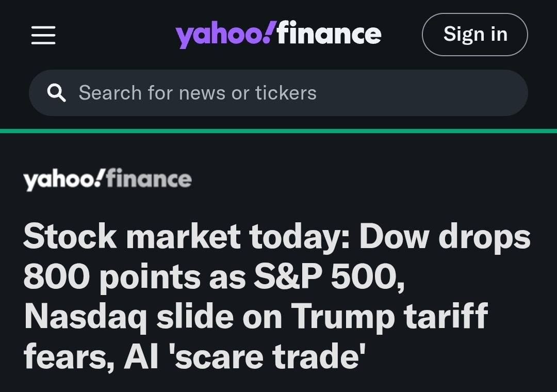557x392 pixels.
Task: Click 'Dow drops' in the headline
Action: pos(445,236)
